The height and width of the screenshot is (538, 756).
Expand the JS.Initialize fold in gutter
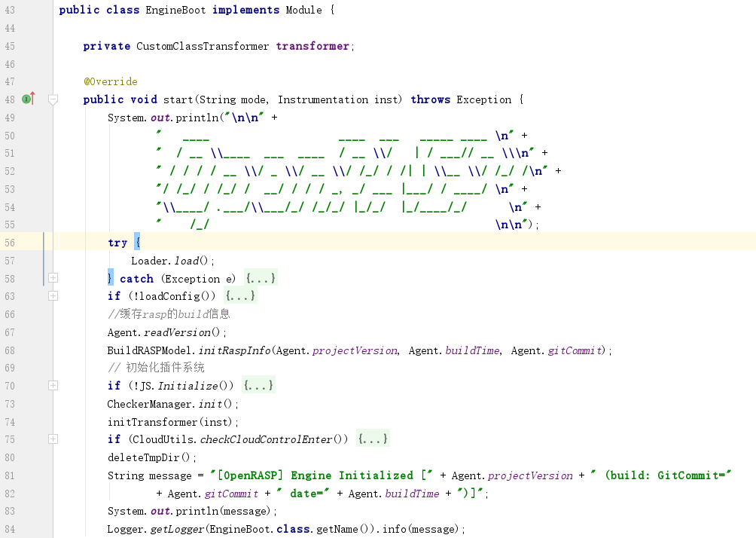(53, 385)
